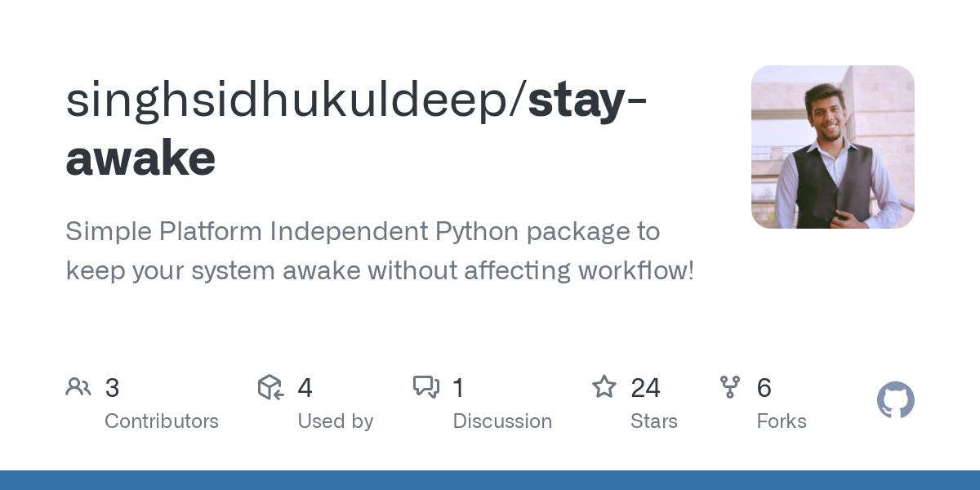Click the GitHub Octocat logo

(895, 401)
